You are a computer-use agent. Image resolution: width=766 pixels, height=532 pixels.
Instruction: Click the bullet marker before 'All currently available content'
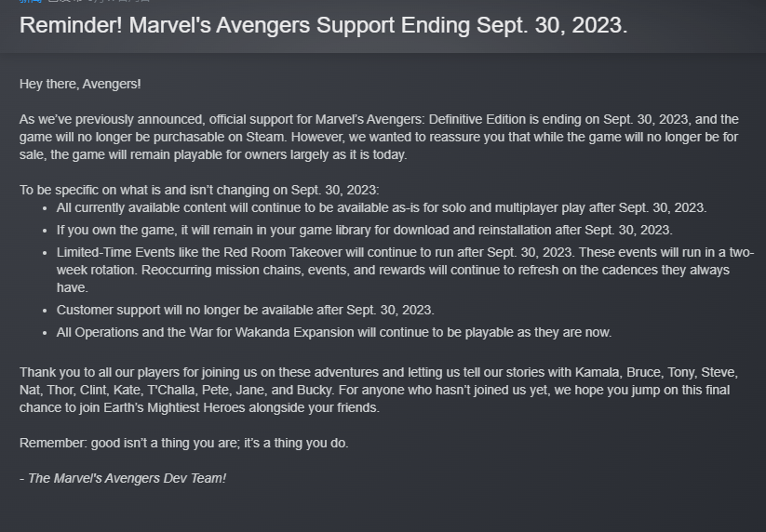click(x=45, y=209)
